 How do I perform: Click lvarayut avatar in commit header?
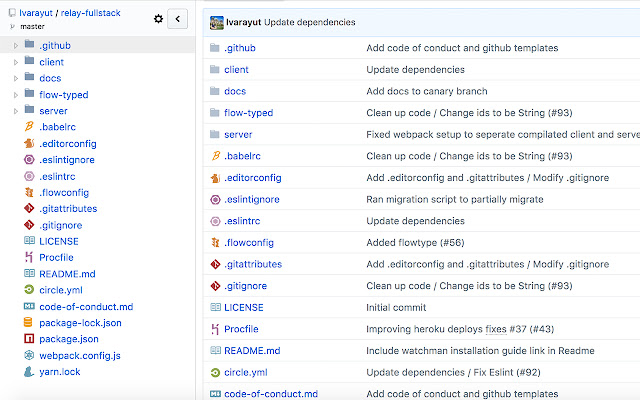[x=217, y=22]
